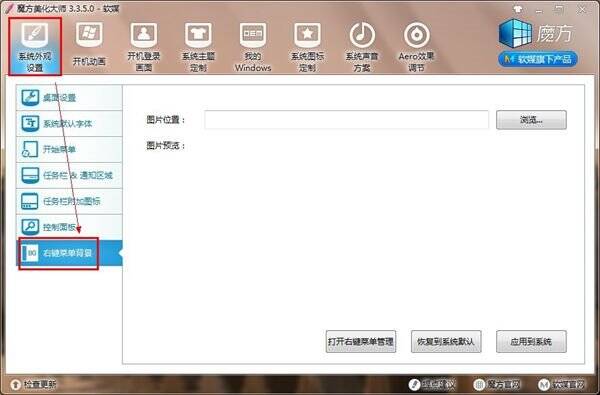Open the 开机动画 section
Image resolution: width=600 pixels, height=395 pixels.
[x=89, y=46]
